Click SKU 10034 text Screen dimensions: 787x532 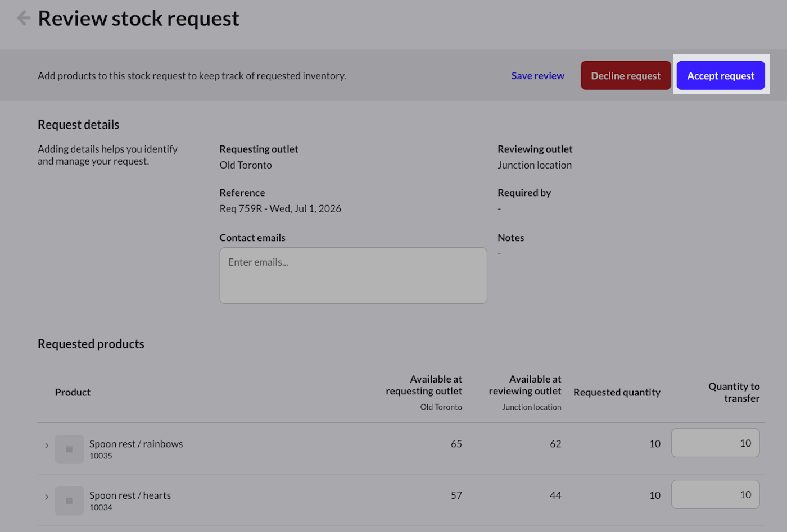pyautogui.click(x=101, y=508)
